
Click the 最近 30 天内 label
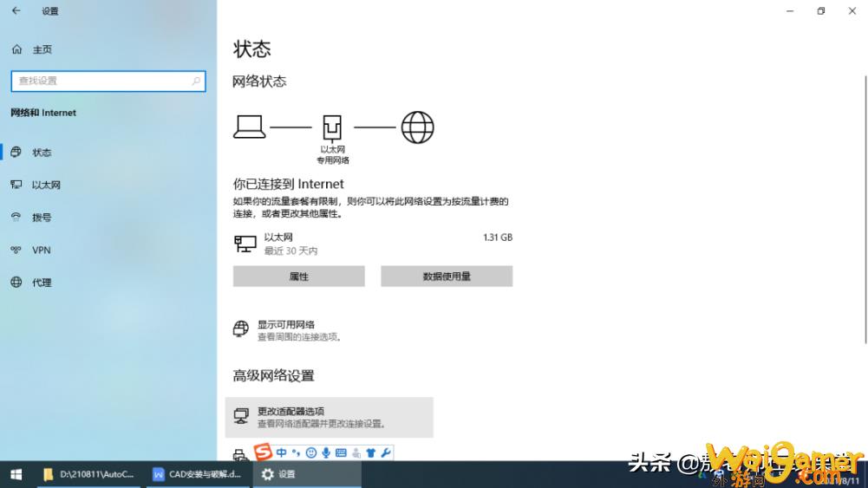click(290, 251)
